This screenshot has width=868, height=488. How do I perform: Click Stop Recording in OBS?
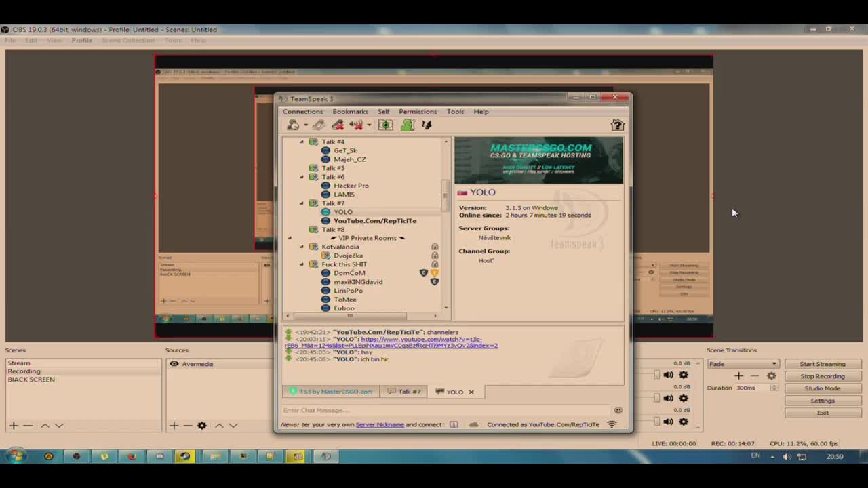[x=822, y=376]
